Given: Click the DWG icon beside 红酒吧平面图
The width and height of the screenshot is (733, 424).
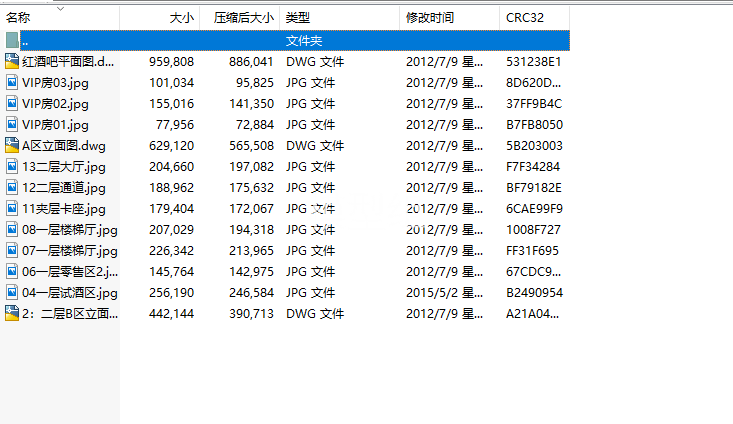Looking at the screenshot, I should [12, 61].
